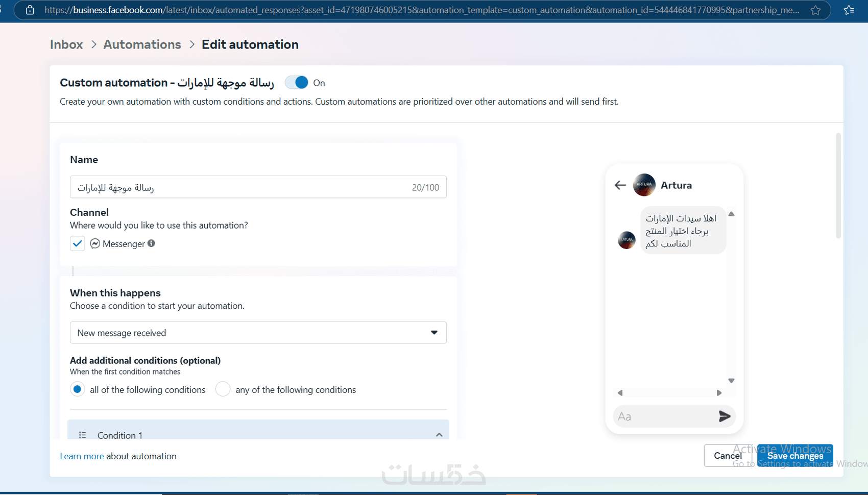This screenshot has width=868, height=495.
Task: Select "all of the following conditions" radio
Action: click(77, 389)
